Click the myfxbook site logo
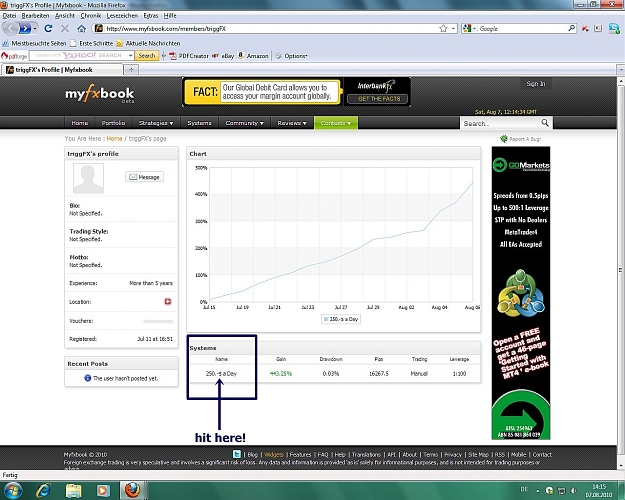This screenshot has height=500, width=625. pos(100,94)
